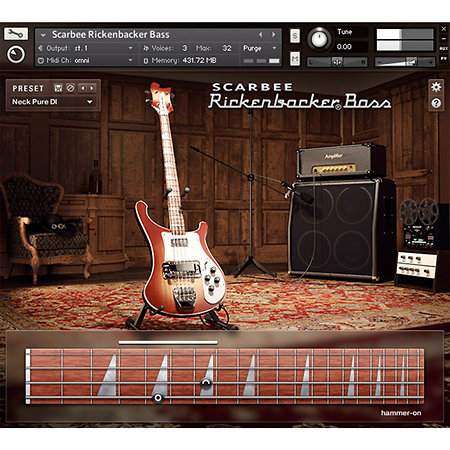
Task: Go to previous instrument with the header left arrow
Action: (x=260, y=34)
